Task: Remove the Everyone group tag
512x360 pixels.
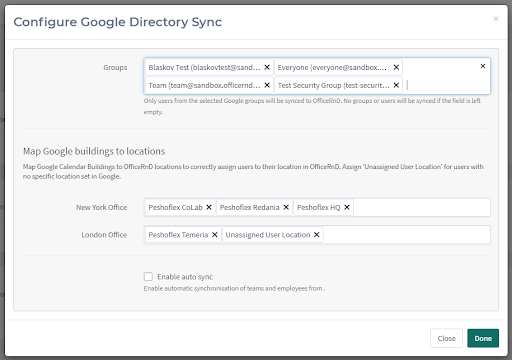Action: 396,67
